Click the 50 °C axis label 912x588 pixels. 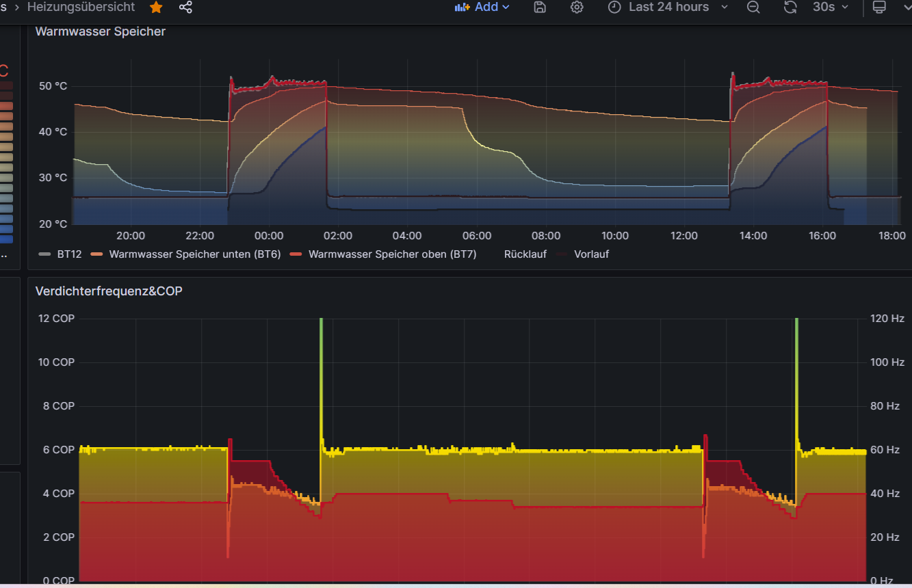[x=53, y=86]
